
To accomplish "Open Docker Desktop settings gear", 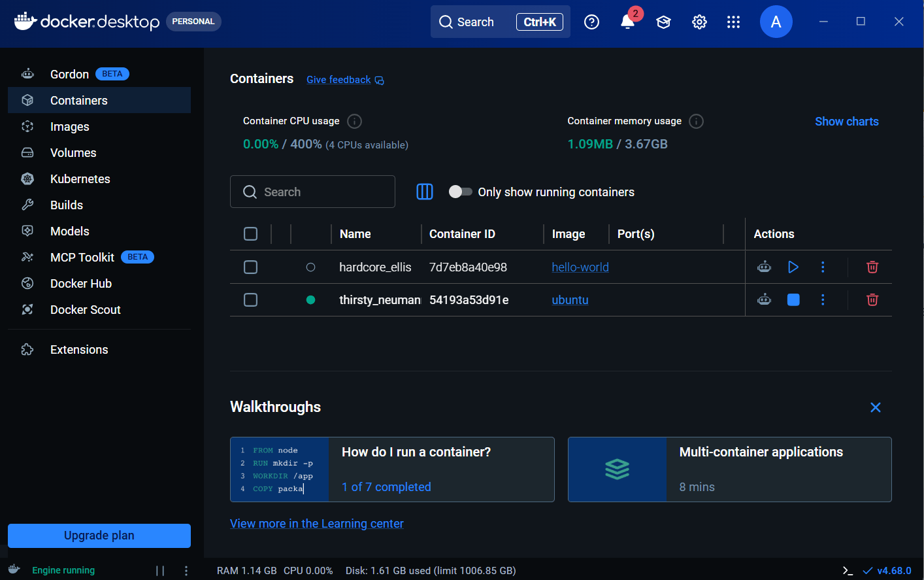I will [699, 22].
